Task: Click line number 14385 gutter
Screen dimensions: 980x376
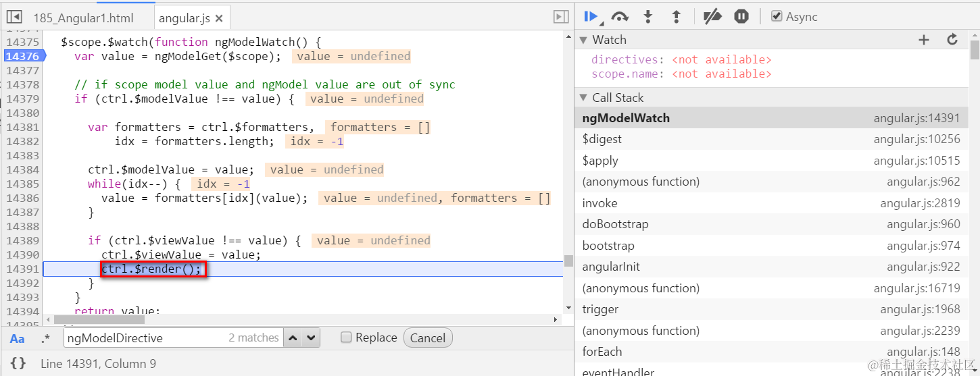Action: [22, 184]
